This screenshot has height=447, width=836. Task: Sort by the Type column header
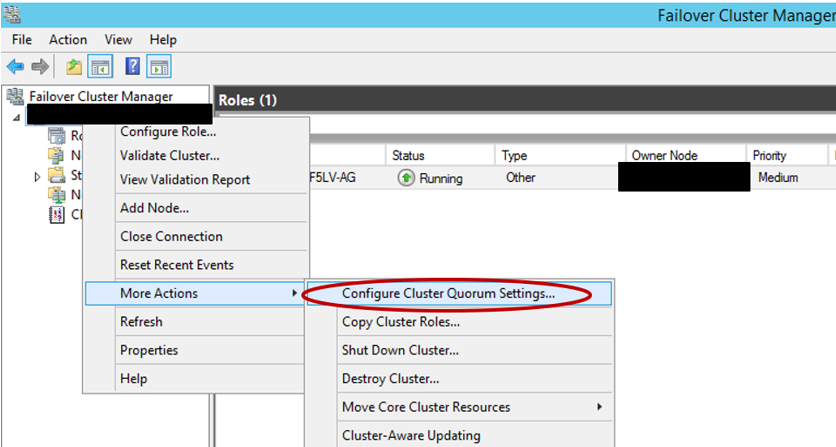[x=560, y=155]
